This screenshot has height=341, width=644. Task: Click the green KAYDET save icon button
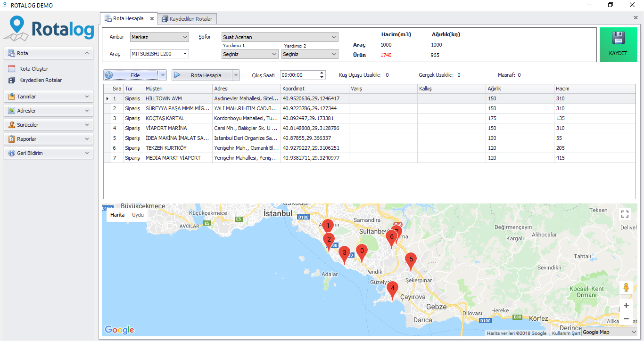618,45
